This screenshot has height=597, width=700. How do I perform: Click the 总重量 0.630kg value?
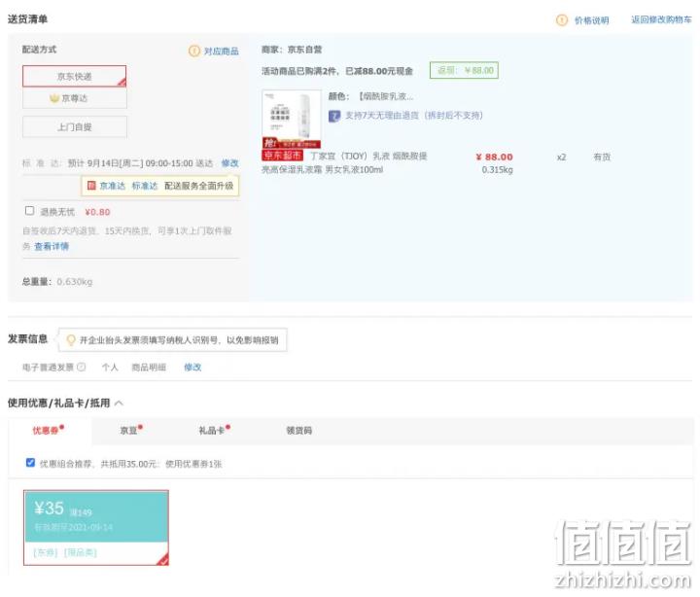point(75,282)
